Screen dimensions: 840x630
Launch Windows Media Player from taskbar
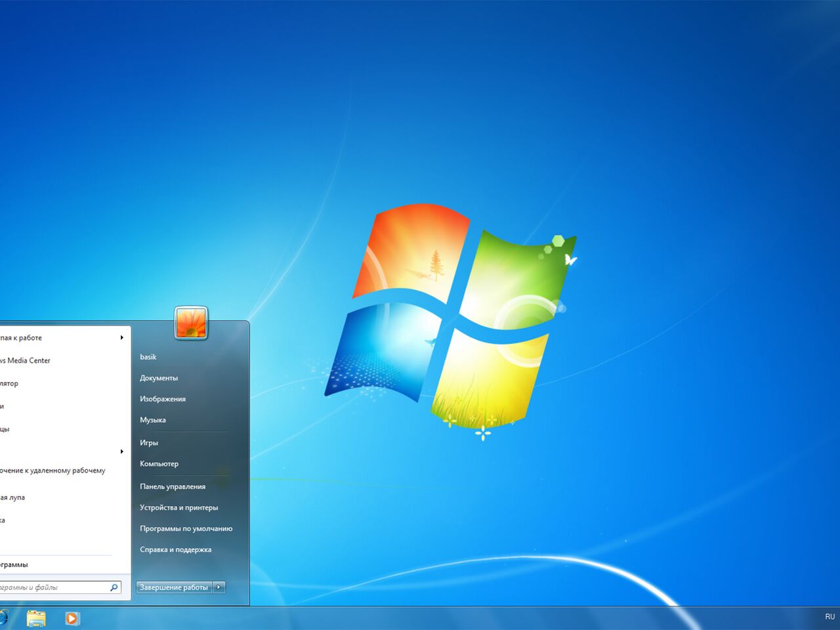(72, 618)
